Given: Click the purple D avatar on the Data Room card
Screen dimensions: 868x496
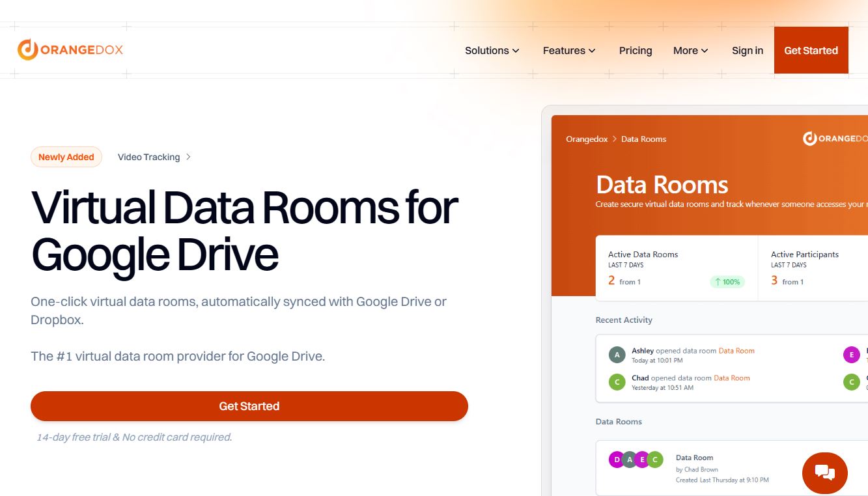Looking at the screenshot, I should click(x=616, y=460).
